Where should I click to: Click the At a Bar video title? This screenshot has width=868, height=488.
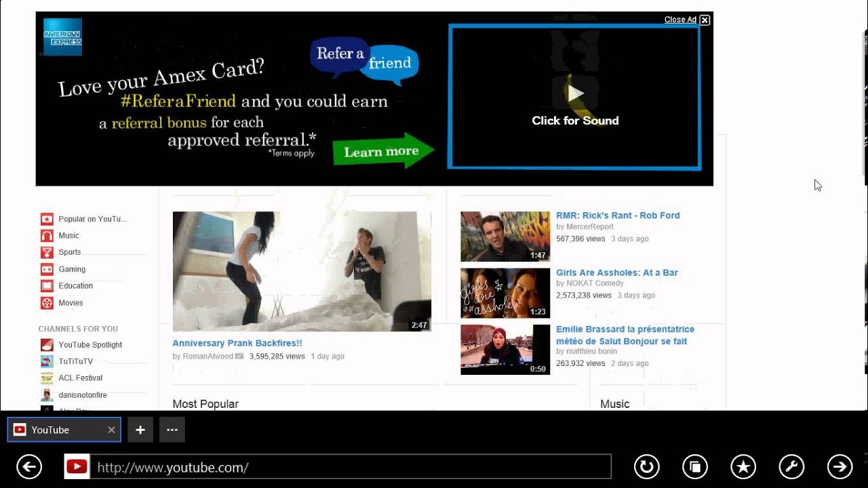[x=617, y=272]
